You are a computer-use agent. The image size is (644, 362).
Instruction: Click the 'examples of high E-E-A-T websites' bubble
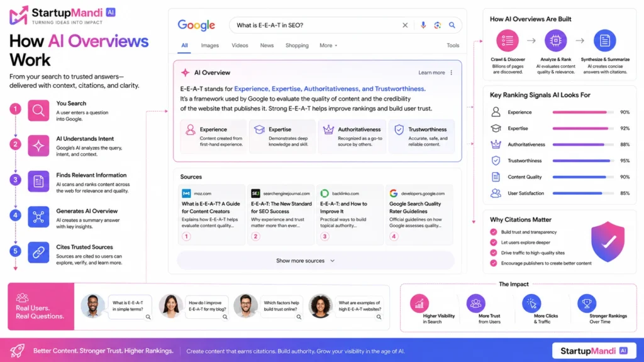[x=359, y=307]
